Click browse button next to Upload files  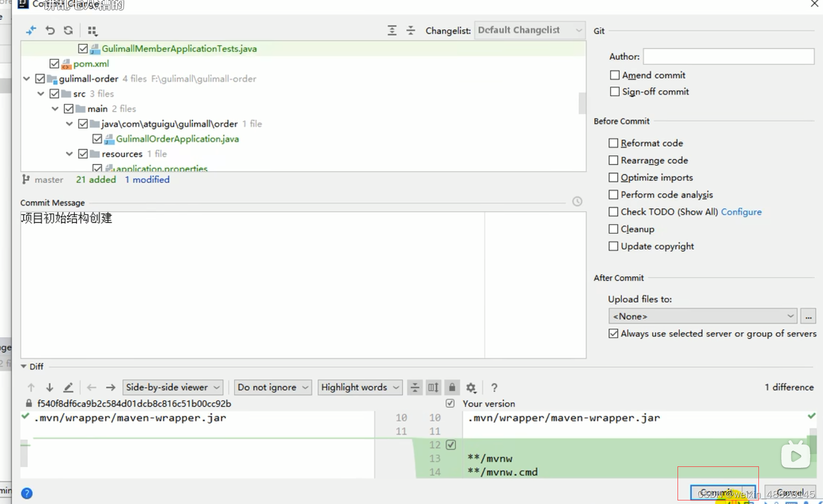point(808,316)
